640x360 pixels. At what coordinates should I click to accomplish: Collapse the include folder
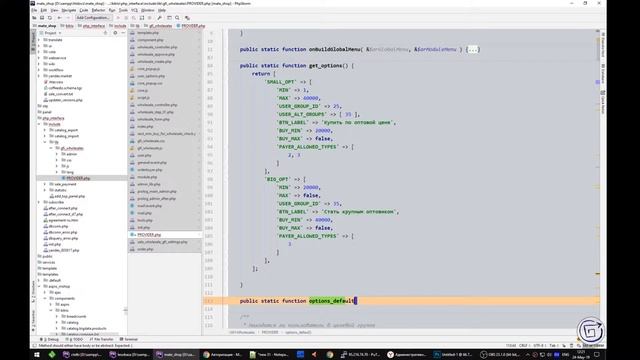tap(40, 124)
